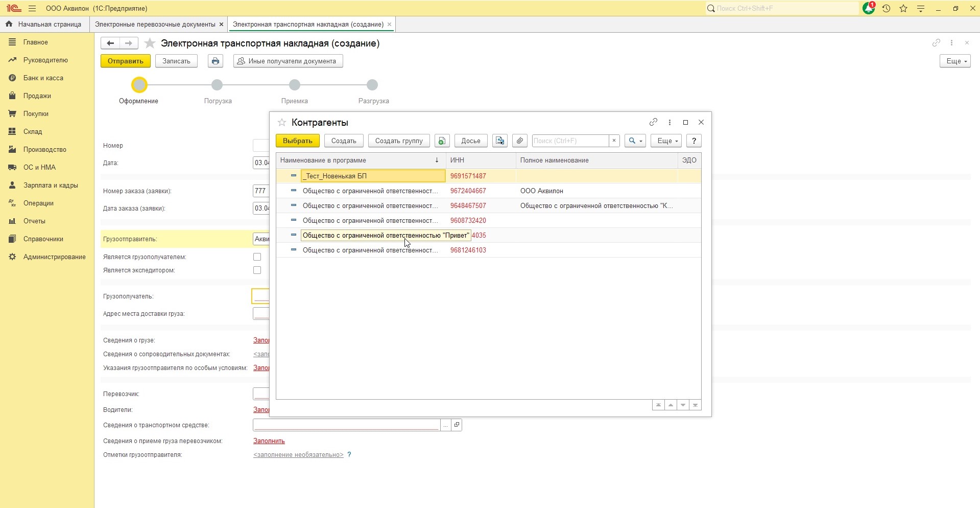Click the global search field Поиск Ctrl+Shift+F

tap(783, 8)
